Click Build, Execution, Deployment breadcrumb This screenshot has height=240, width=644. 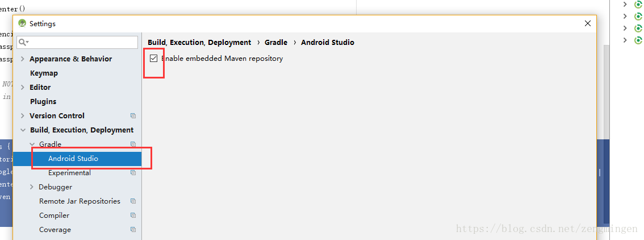(199, 42)
